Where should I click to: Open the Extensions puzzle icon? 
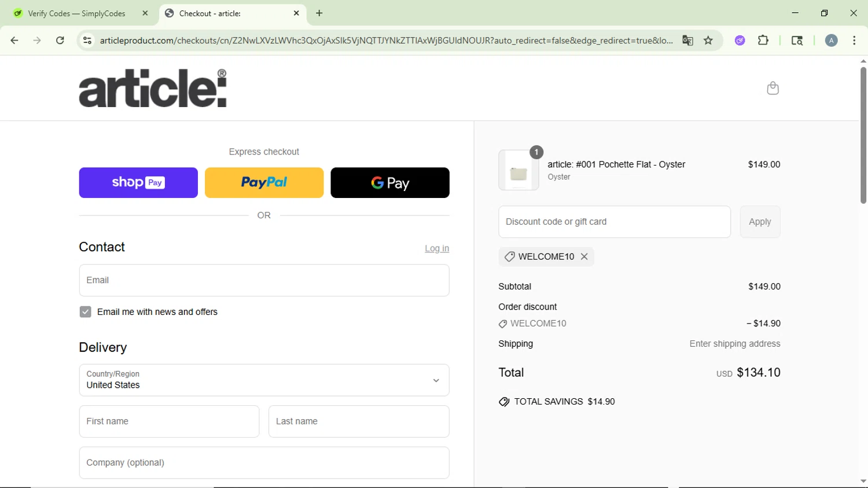pos(763,41)
